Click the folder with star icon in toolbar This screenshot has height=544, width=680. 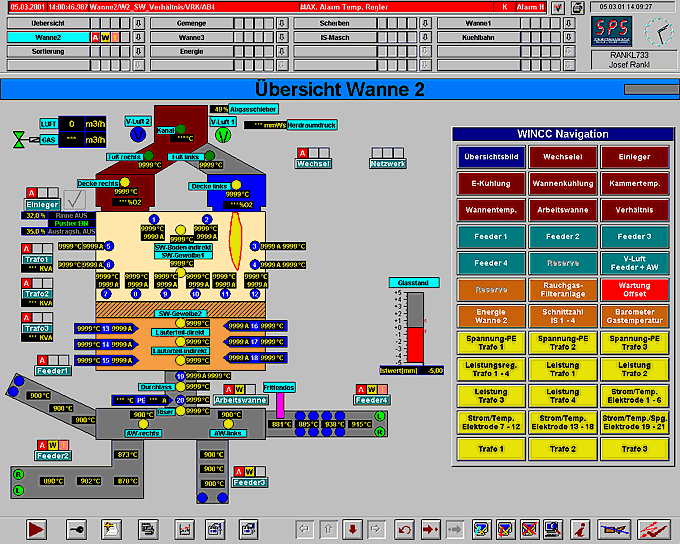tap(111, 529)
